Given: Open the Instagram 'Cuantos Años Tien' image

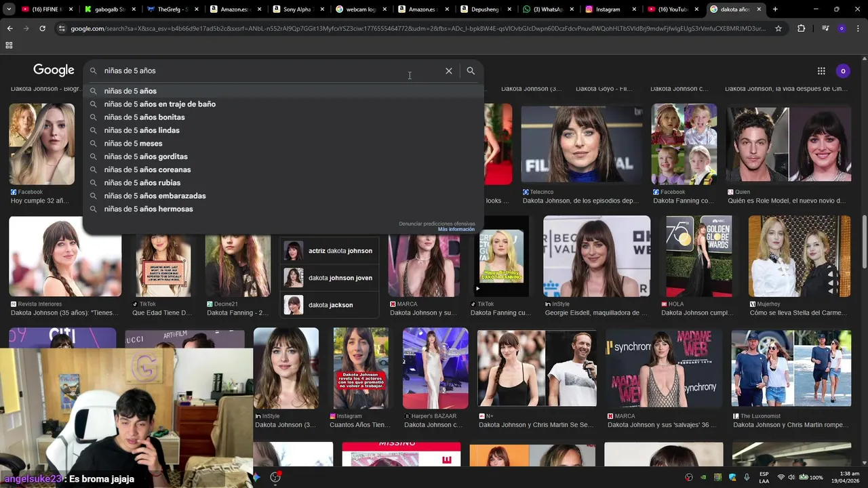Looking at the screenshot, I should click(361, 368).
